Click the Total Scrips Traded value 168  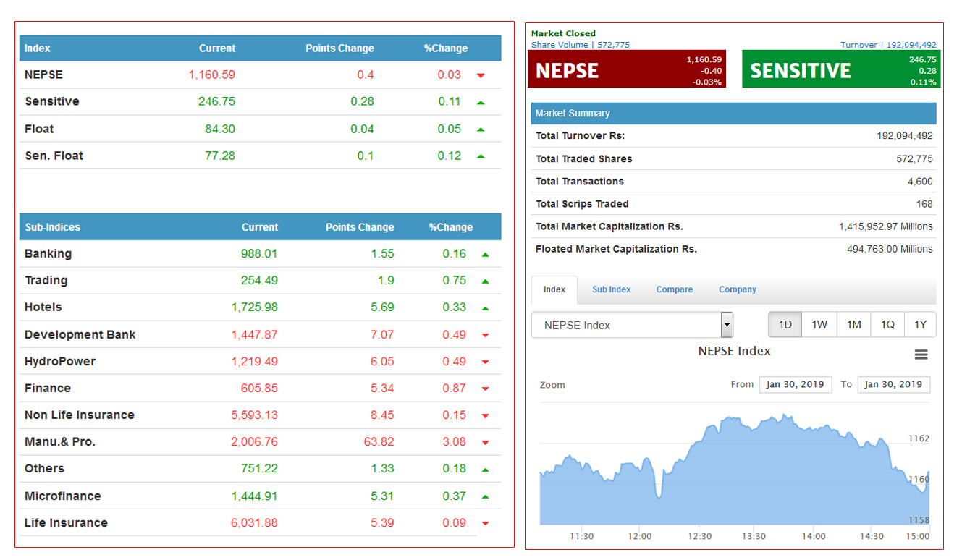click(x=924, y=204)
